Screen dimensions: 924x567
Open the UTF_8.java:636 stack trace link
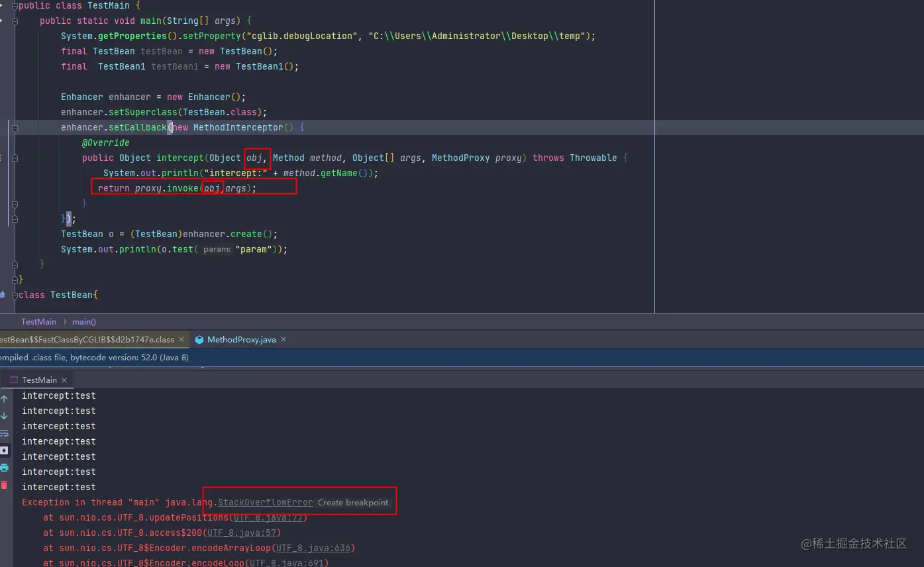[x=313, y=548]
